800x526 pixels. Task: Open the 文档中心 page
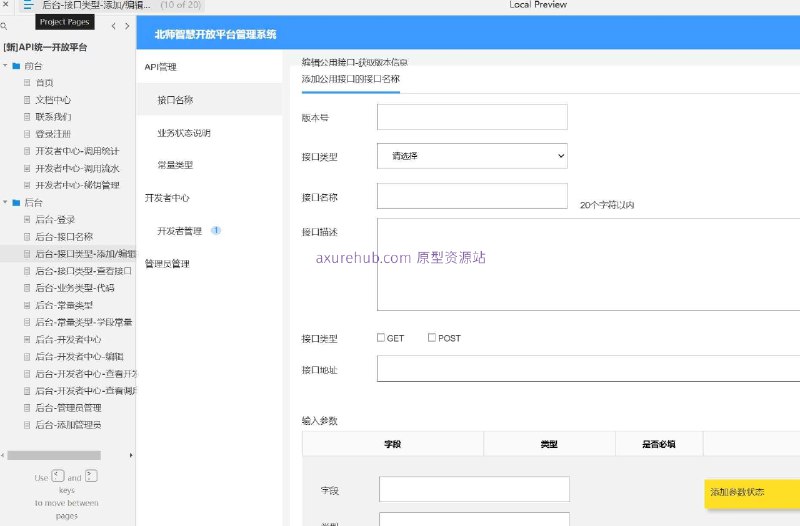tap(53, 100)
